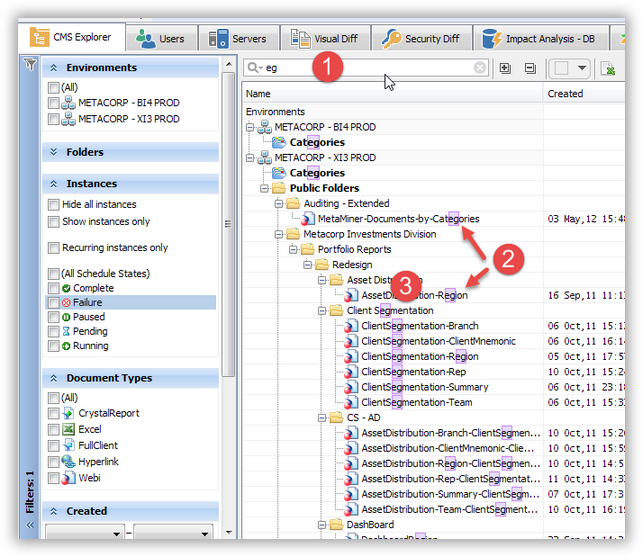
Task: Click the filter funnel icon
Action: click(x=30, y=64)
